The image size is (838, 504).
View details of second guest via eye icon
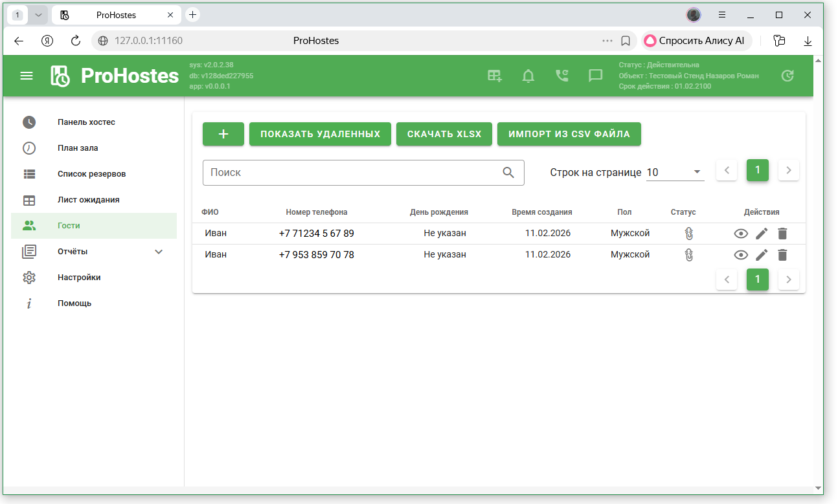(x=741, y=255)
